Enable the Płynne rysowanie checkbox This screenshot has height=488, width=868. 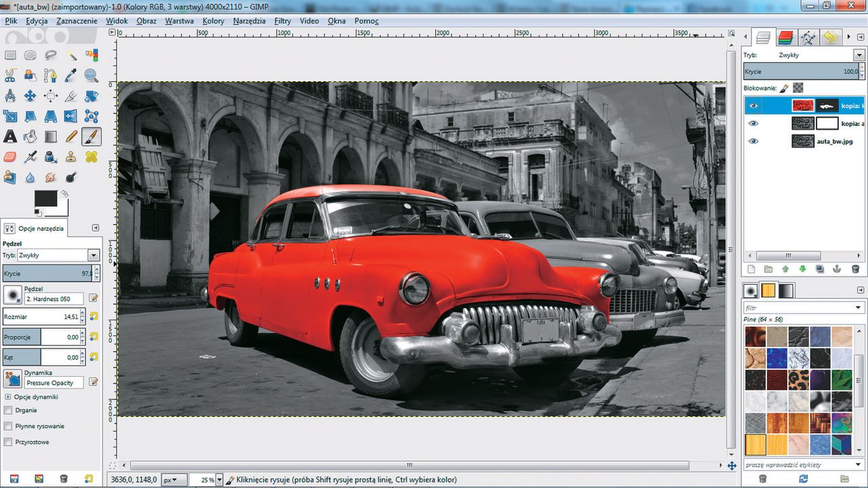[8, 426]
